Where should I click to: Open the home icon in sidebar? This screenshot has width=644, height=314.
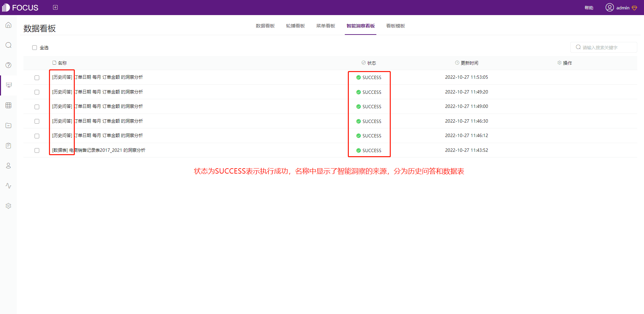click(x=8, y=25)
